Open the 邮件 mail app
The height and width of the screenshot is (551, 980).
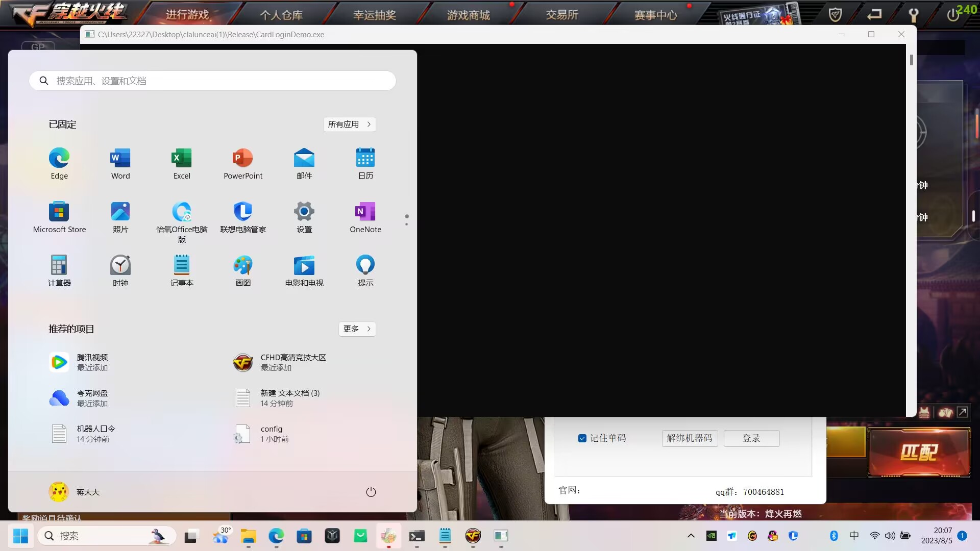[304, 164]
